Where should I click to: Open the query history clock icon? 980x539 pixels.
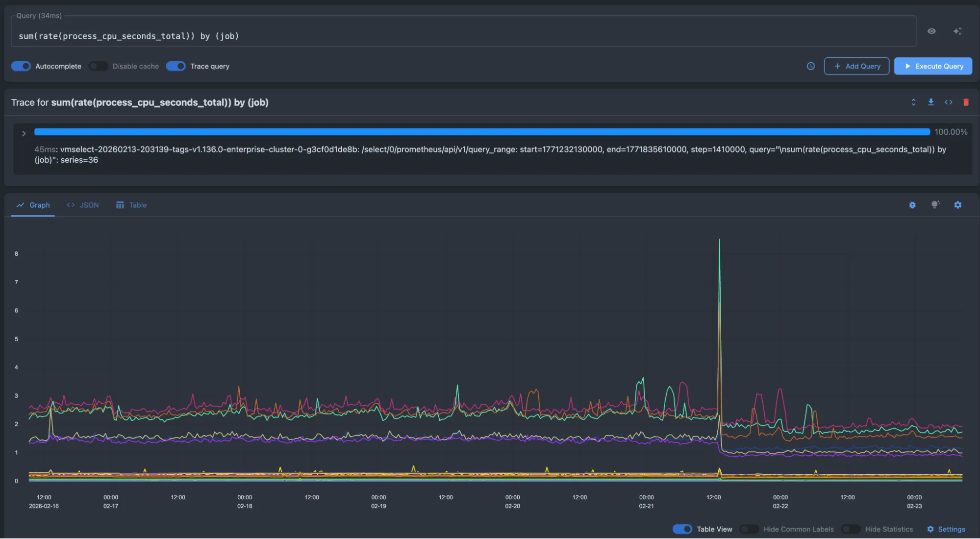(811, 66)
